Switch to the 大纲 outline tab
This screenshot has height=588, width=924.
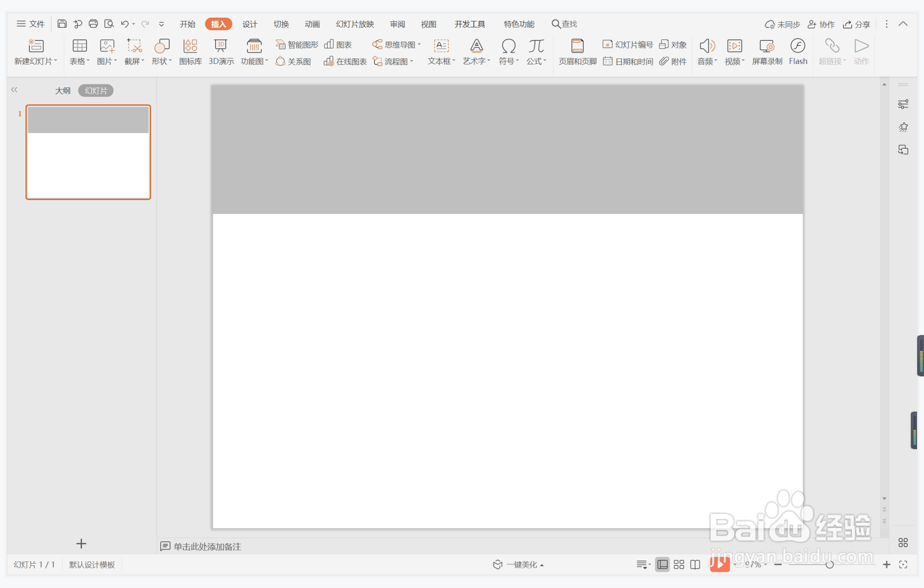(63, 90)
